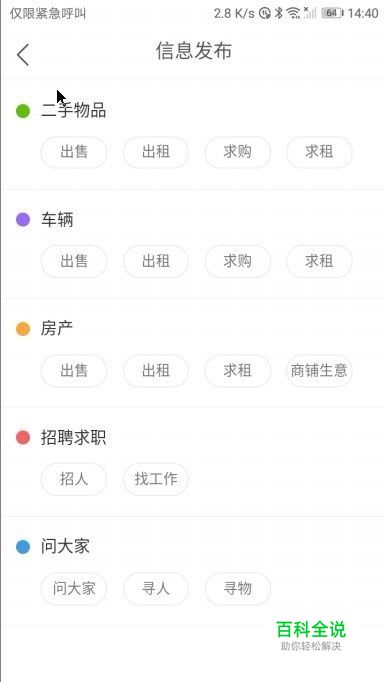385x682 pixels.
Task: Select 招人 under 招聘求职
Action: [74, 479]
